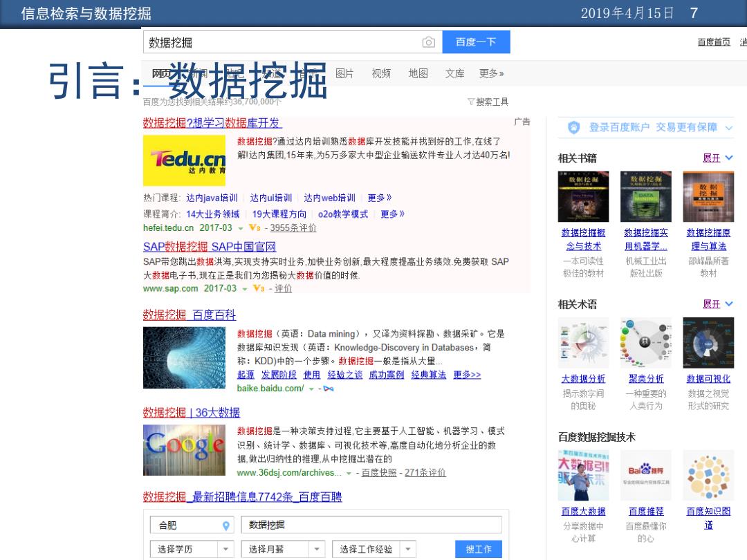
Task: Open the 更多» search categories menu
Action: [x=491, y=73]
